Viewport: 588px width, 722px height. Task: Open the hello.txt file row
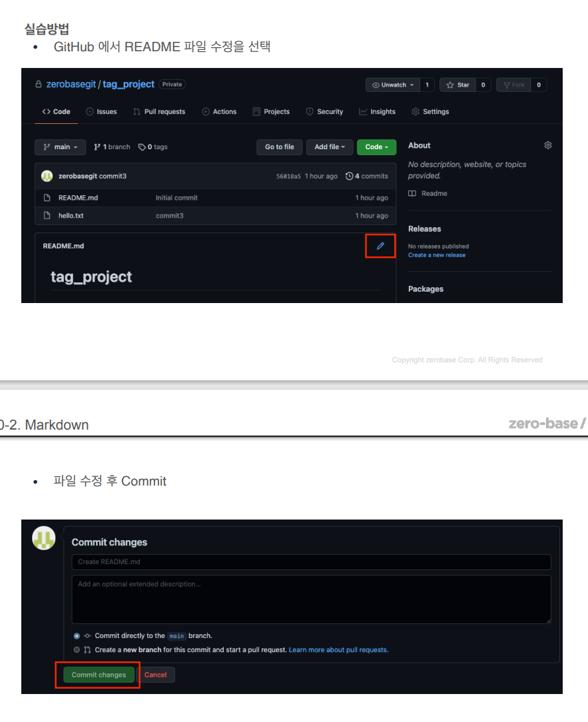(x=216, y=216)
